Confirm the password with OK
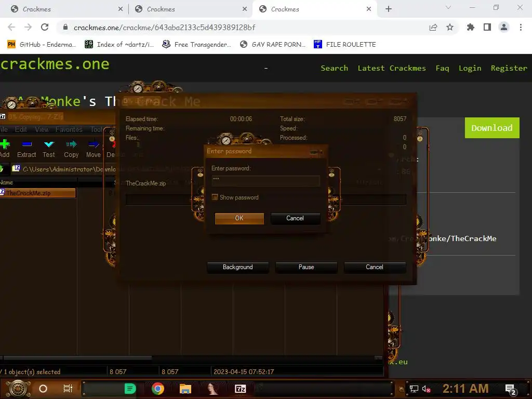The height and width of the screenshot is (399, 532). (239, 218)
